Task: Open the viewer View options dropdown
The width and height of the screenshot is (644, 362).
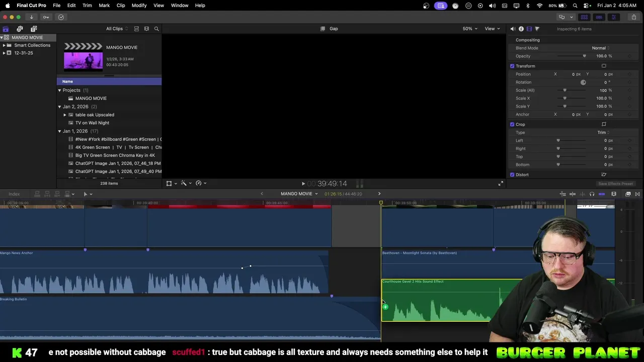Action: [x=492, y=29]
